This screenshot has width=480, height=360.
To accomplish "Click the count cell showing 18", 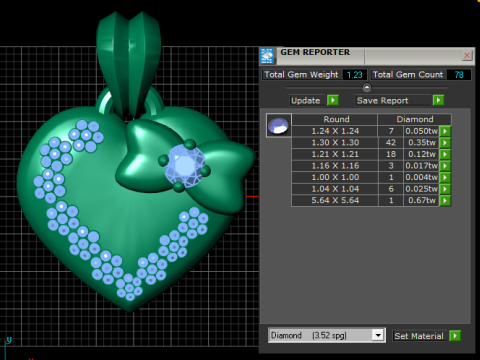I will (x=391, y=154).
